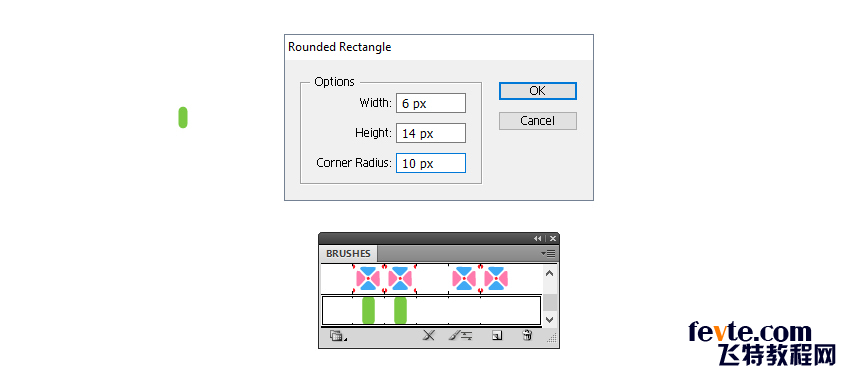The width and height of the screenshot is (850, 380).
Task: Close the Brushes panel
Action: click(x=552, y=239)
